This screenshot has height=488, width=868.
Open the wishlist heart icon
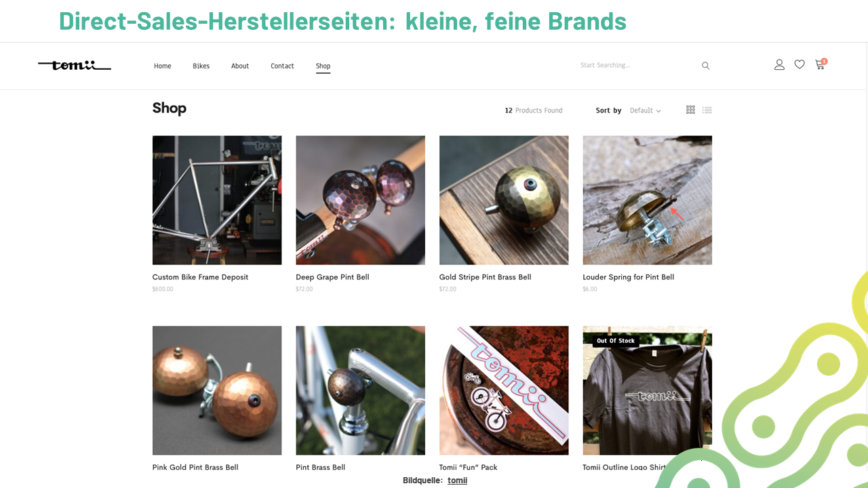click(x=800, y=64)
